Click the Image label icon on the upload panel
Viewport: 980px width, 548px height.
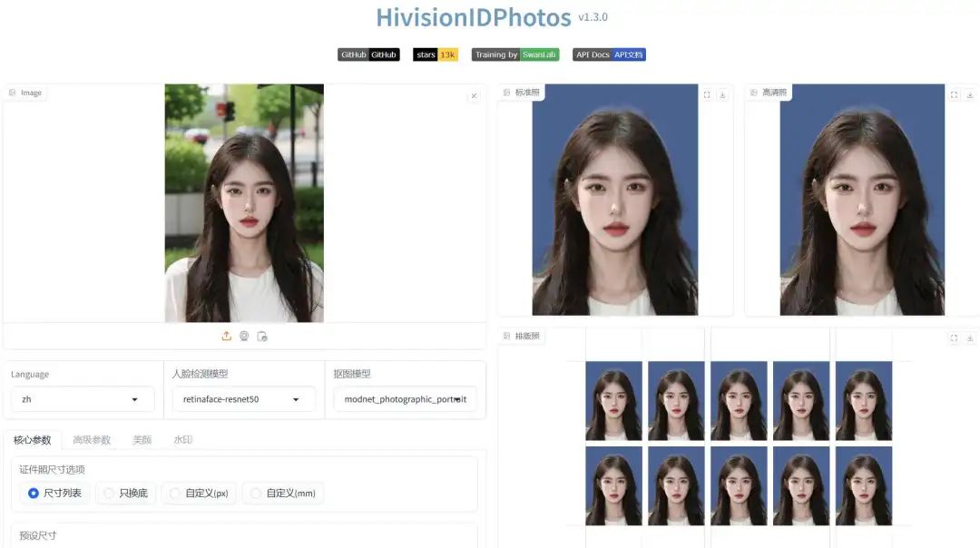(13, 93)
